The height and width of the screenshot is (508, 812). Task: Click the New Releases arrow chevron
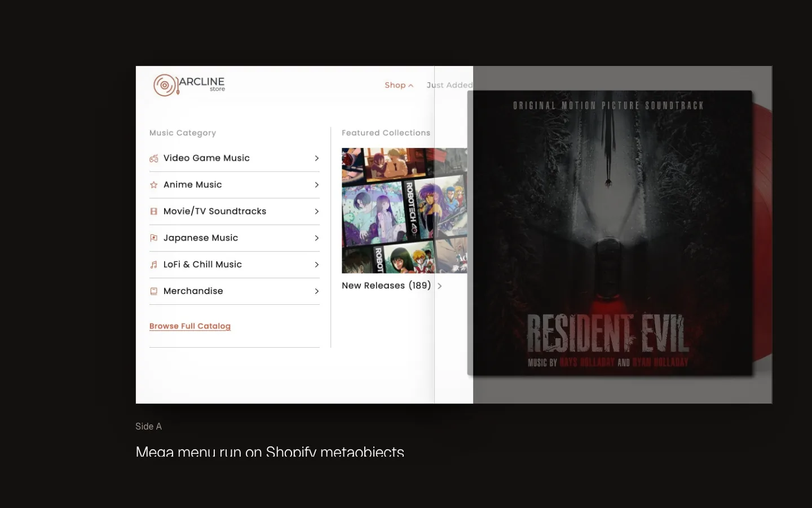[439, 286]
